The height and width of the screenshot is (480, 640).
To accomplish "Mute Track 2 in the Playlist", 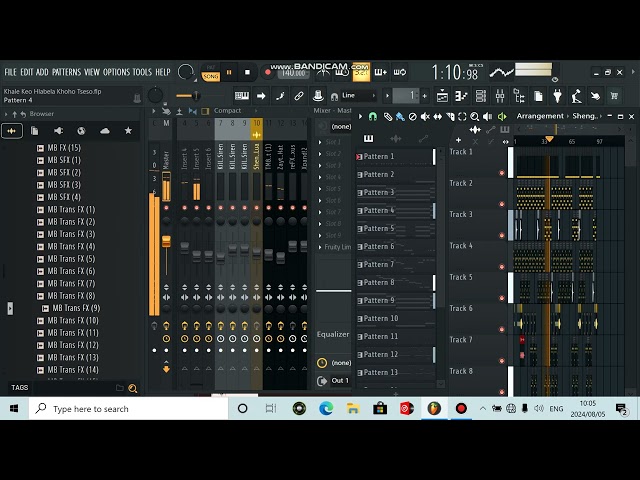I will [x=502, y=204].
